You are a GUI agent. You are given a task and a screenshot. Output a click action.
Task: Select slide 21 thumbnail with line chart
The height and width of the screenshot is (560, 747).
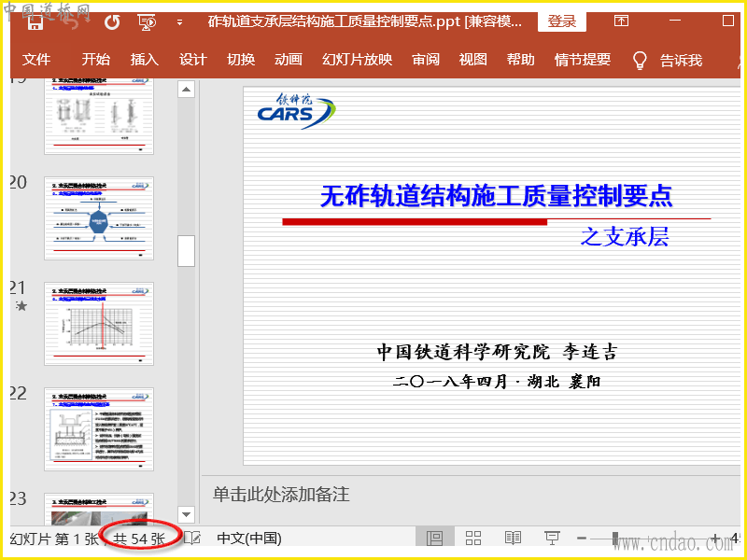coord(99,324)
